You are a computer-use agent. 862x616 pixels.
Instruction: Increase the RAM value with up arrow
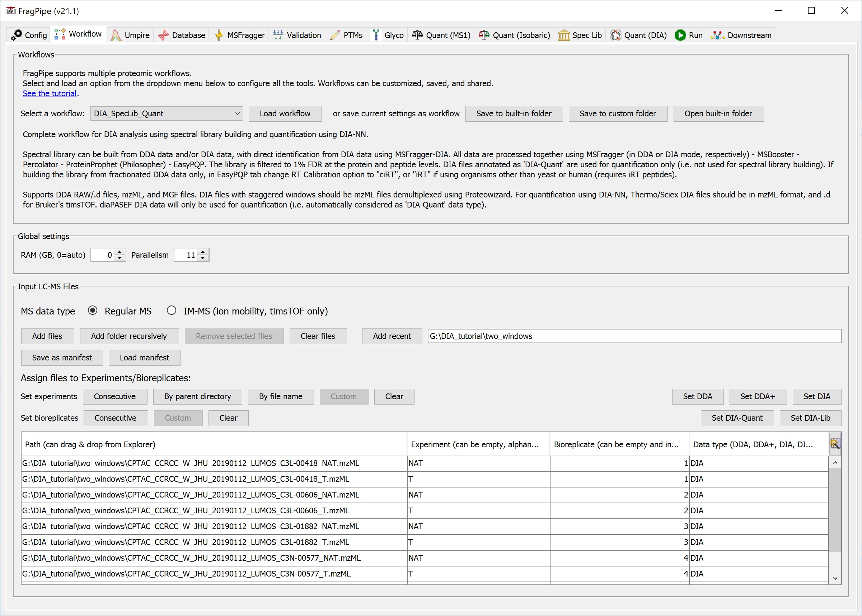pos(120,252)
